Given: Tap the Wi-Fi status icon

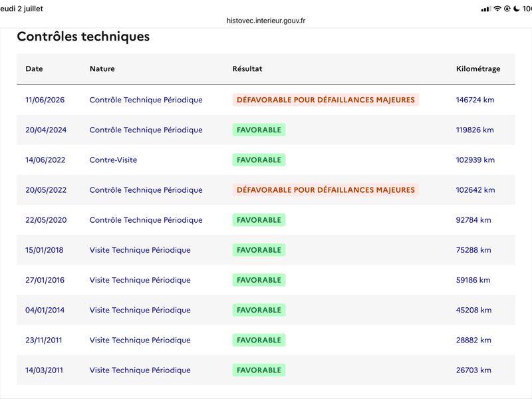Looking at the screenshot, I should tap(497, 9).
